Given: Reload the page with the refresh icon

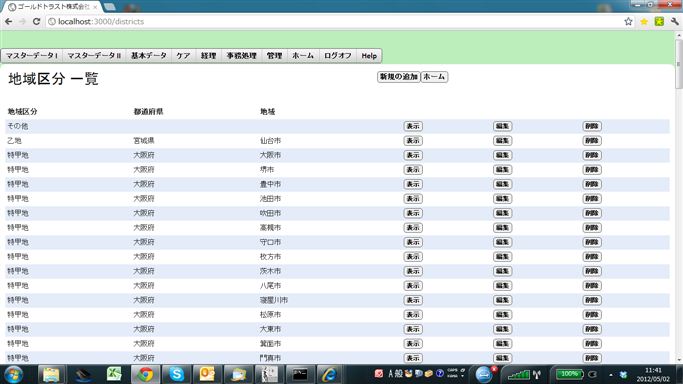Looking at the screenshot, I should click(37, 21).
